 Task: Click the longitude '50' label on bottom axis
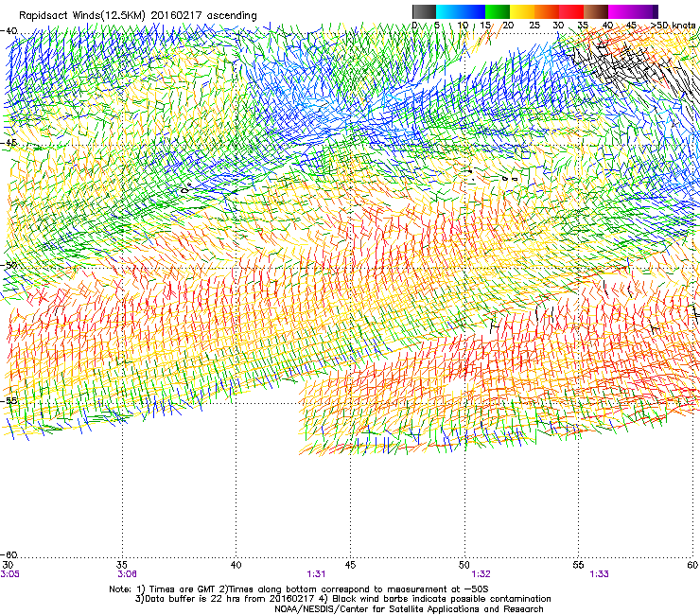click(x=464, y=566)
